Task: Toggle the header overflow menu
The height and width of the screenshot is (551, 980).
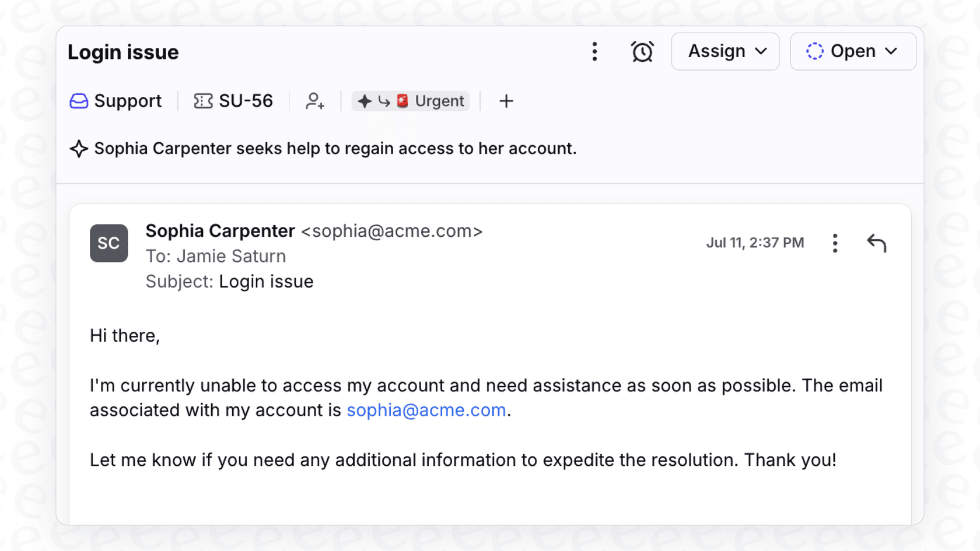Action: pyautogui.click(x=594, y=51)
